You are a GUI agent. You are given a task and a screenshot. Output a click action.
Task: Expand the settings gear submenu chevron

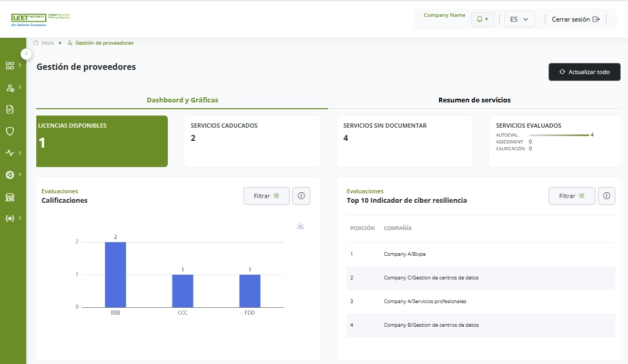coord(19,174)
